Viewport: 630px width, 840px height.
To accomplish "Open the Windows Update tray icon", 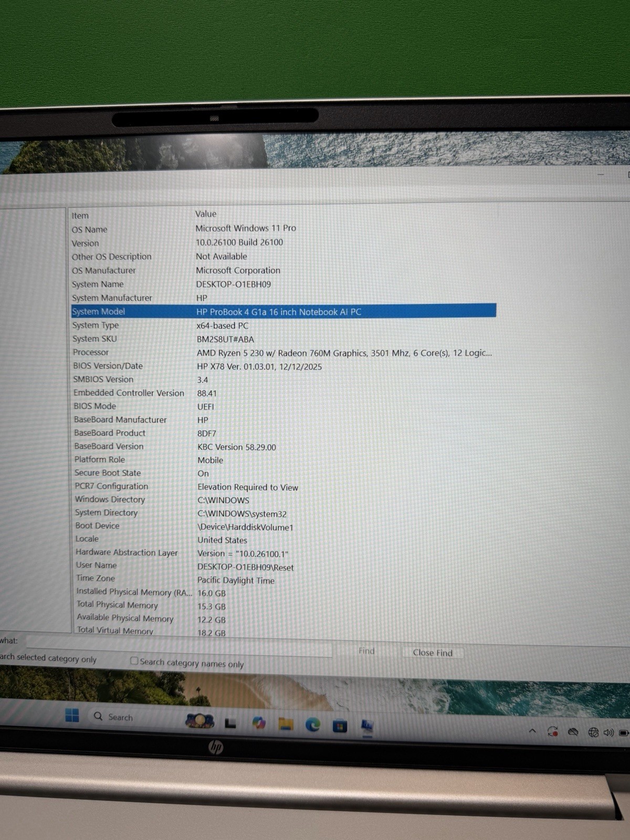I will point(552,731).
